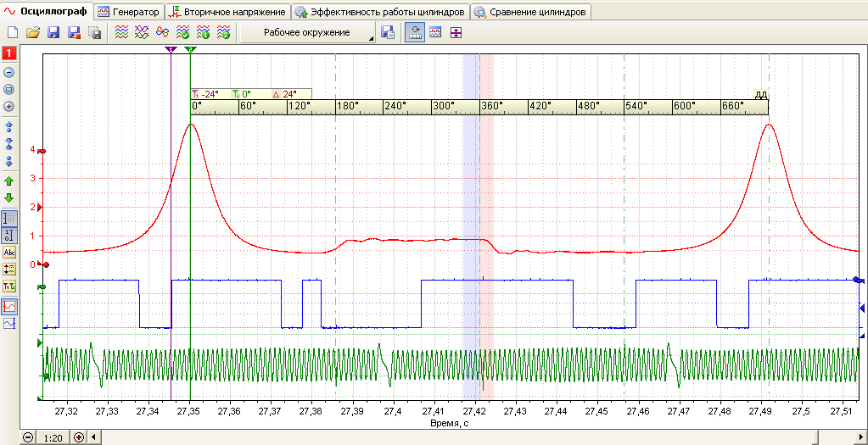This screenshot has height=445, width=868.
Task: Click the ДД label on the angle ruler
Action: coord(761,95)
